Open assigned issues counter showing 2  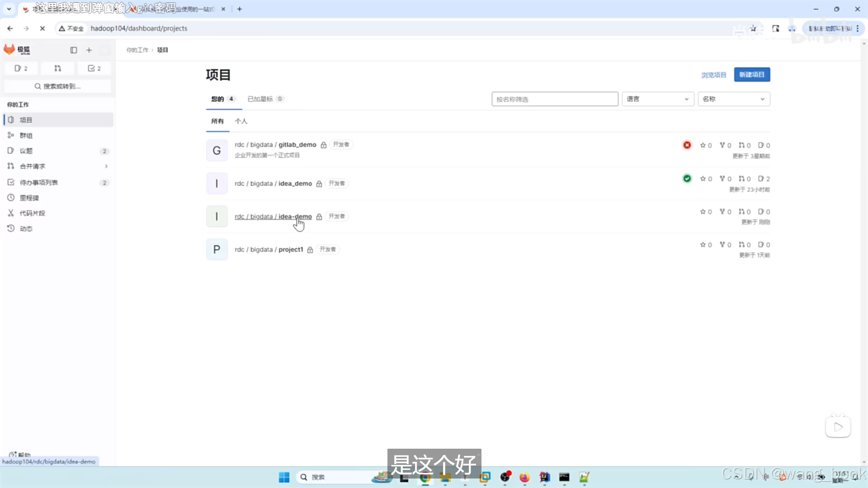click(x=21, y=68)
